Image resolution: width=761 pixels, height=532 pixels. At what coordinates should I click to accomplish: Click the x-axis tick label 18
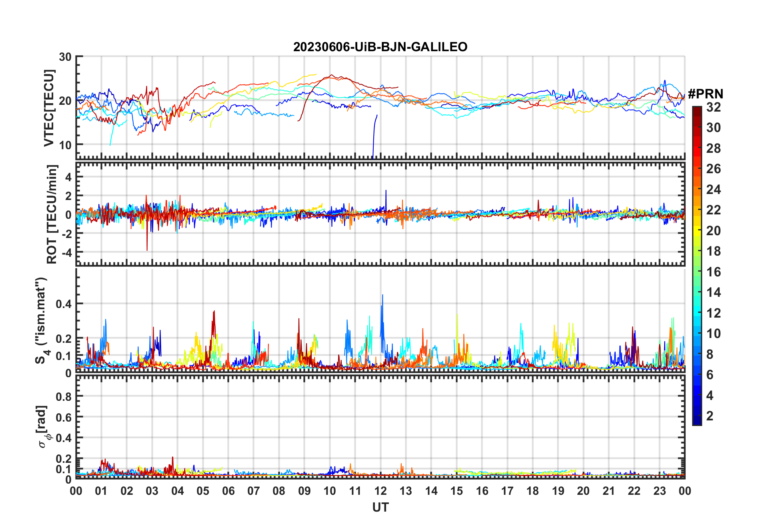tap(533, 491)
